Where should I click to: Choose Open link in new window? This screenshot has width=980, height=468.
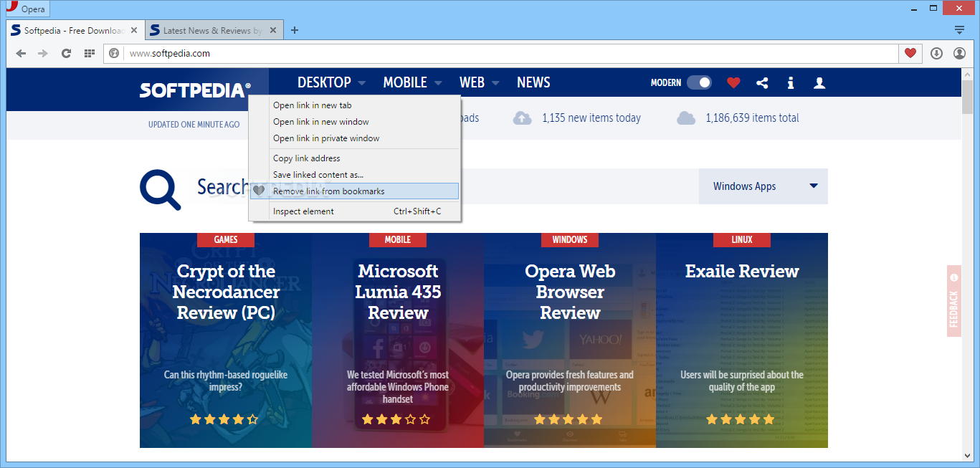354,122
